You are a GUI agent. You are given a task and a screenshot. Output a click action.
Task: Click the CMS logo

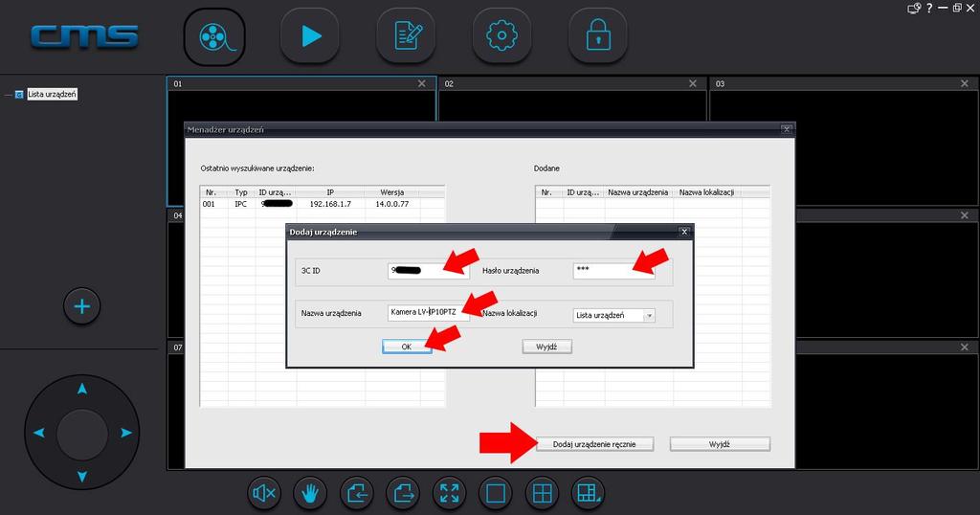pos(85,36)
